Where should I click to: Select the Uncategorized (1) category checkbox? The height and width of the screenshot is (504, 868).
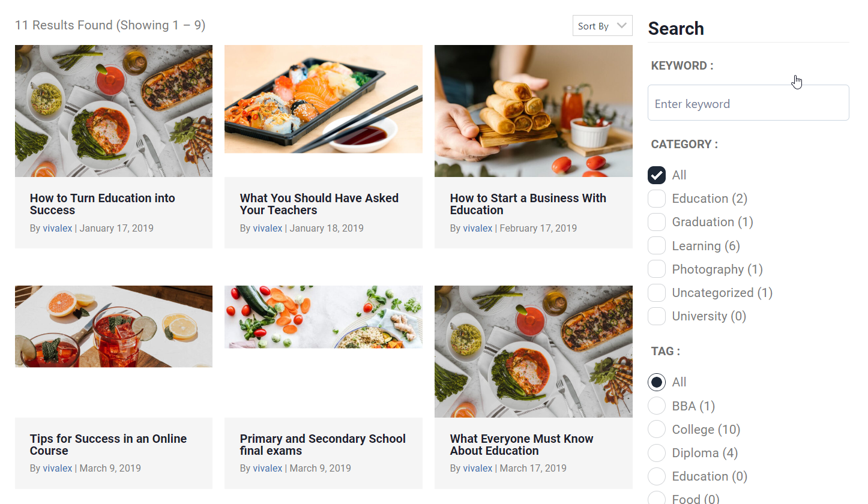(657, 293)
